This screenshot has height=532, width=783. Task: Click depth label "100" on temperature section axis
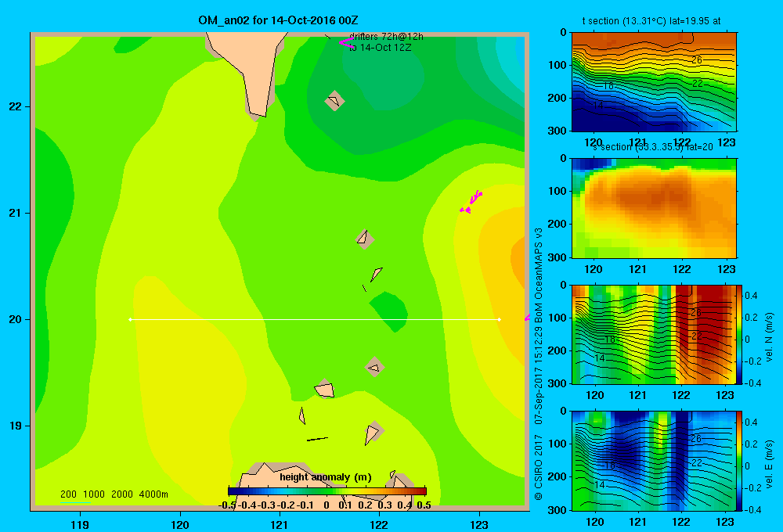click(x=558, y=65)
